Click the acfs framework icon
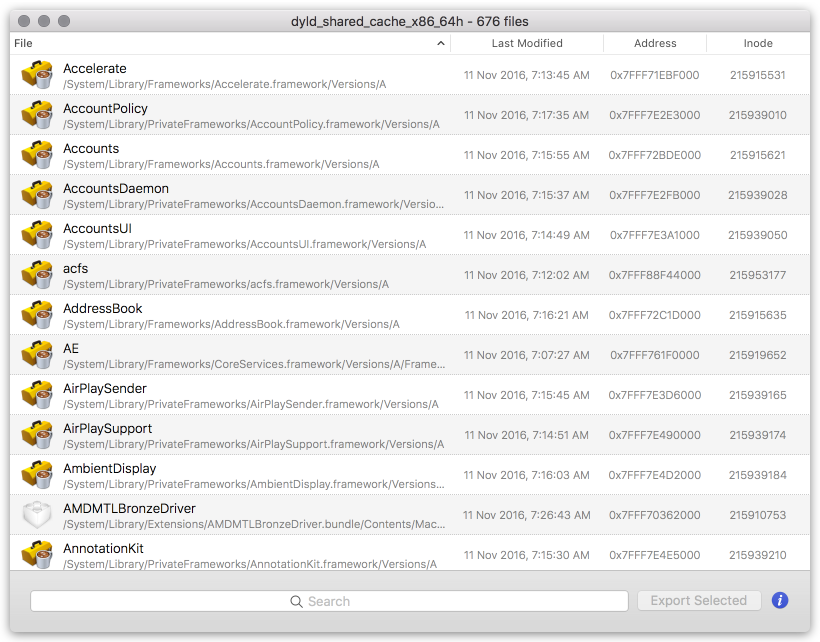 36,275
